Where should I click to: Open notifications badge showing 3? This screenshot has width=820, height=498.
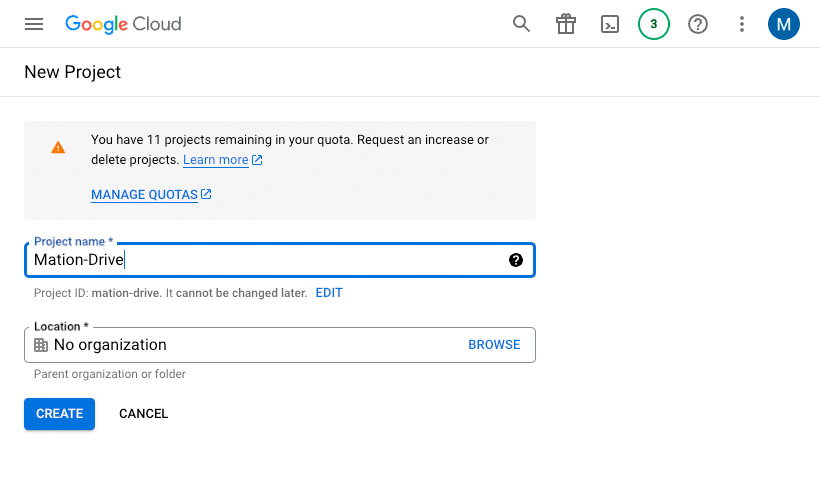point(654,24)
